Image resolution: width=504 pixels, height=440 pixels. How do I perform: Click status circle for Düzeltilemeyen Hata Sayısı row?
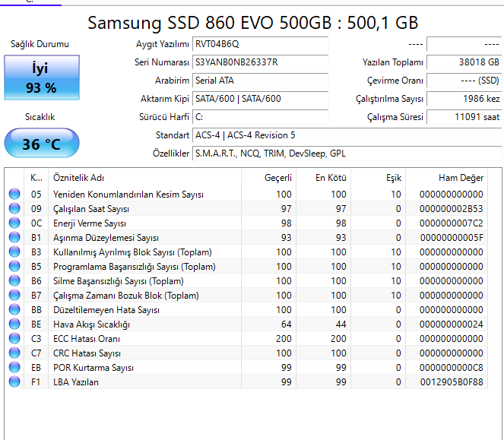tap(14, 310)
